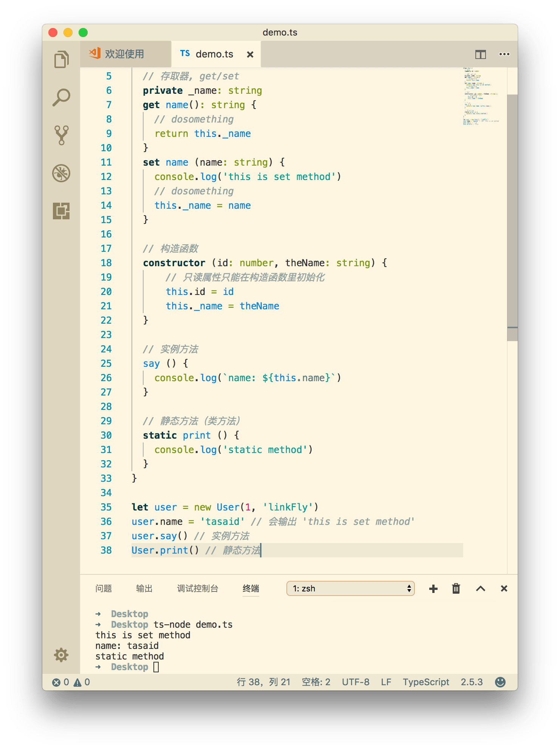Open the Source Control branch icon

point(61,135)
